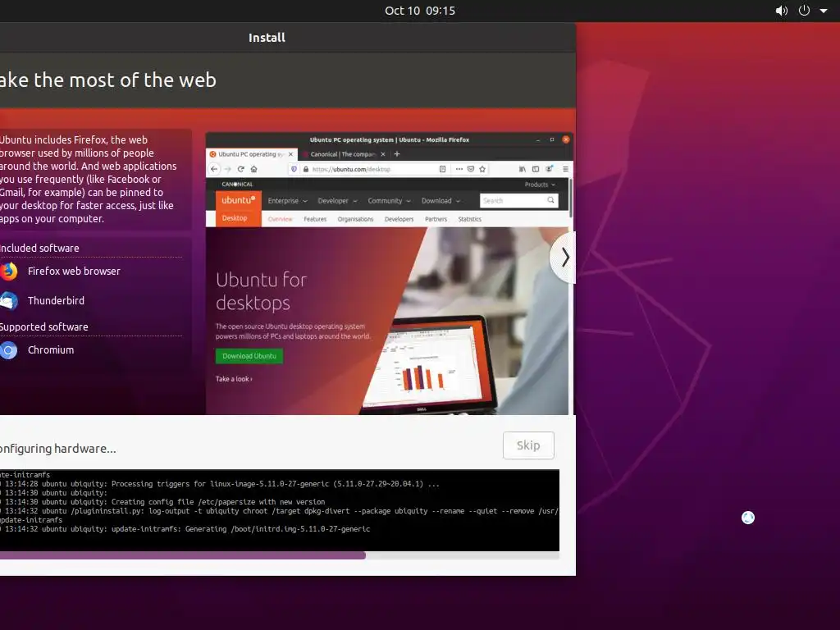Screen dimensions: 840x630
Task: Click the Firefox account icon in toolbar
Action: (549, 169)
